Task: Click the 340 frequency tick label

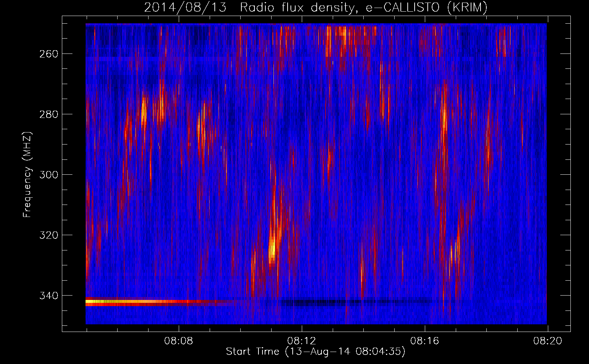Action: click(48, 296)
